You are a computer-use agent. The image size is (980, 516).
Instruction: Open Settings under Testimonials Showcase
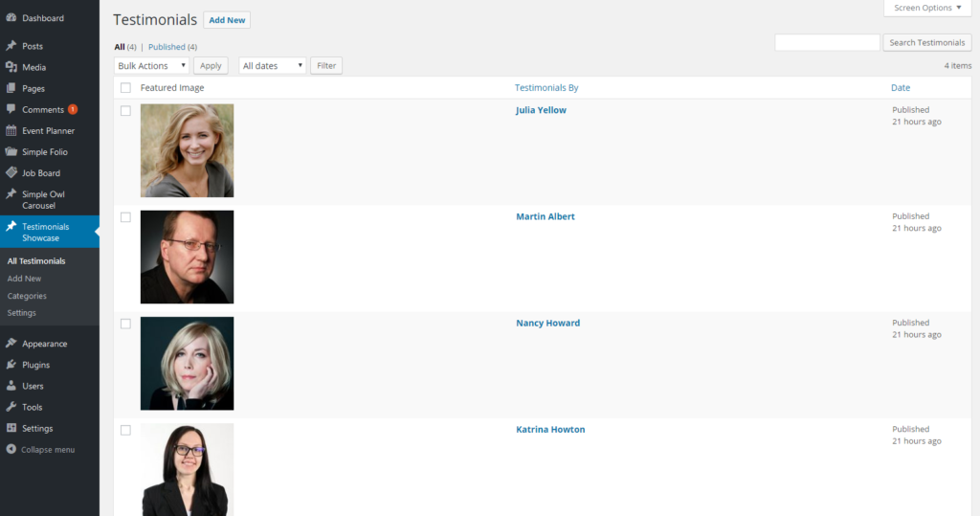pos(22,313)
